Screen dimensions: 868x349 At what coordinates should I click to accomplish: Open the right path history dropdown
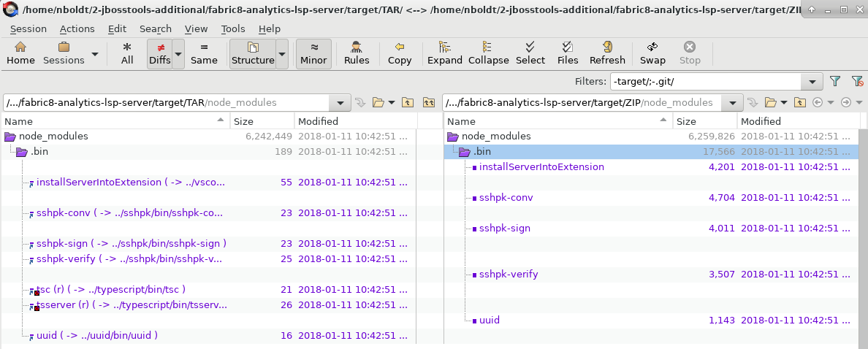point(732,102)
